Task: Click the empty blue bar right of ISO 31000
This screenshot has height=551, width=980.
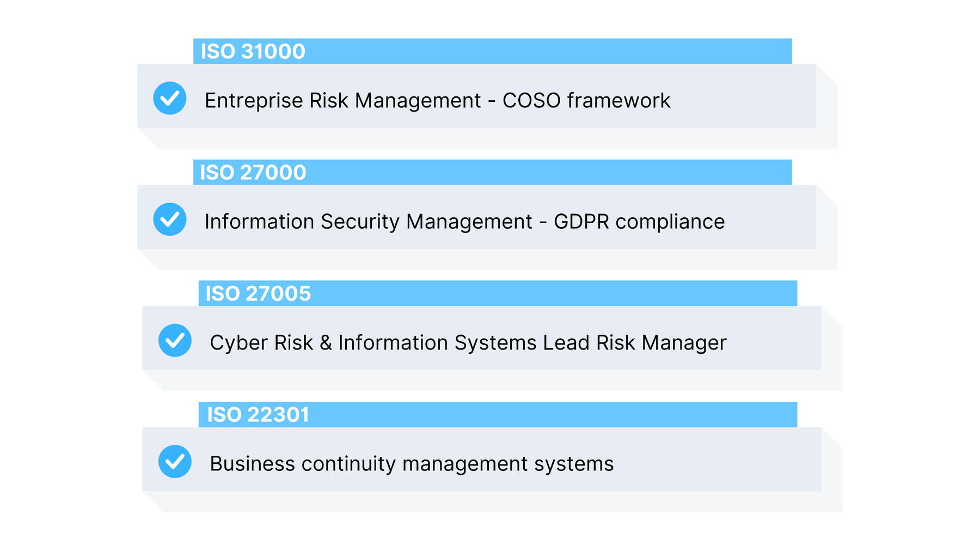Action: [x=544, y=51]
